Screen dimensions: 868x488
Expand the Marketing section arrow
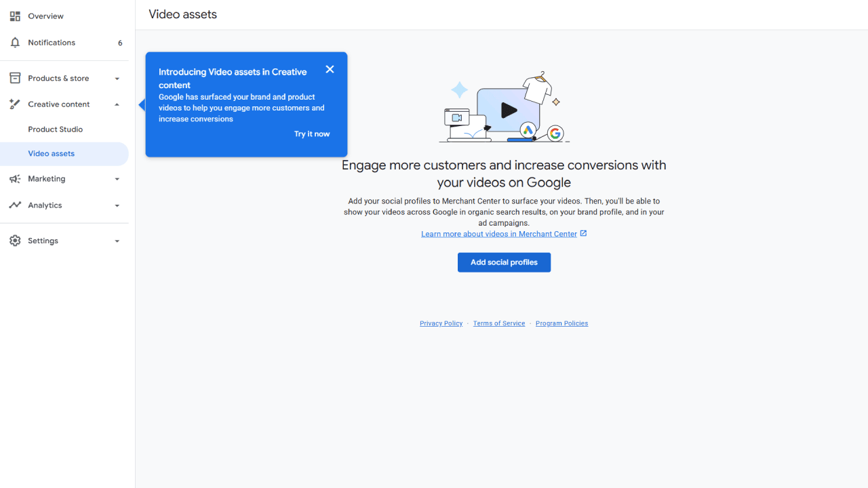click(117, 180)
